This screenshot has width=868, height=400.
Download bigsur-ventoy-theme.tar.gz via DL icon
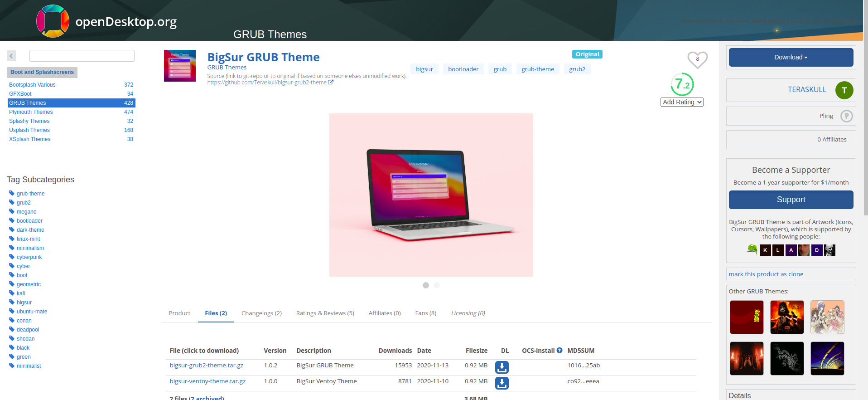502,383
